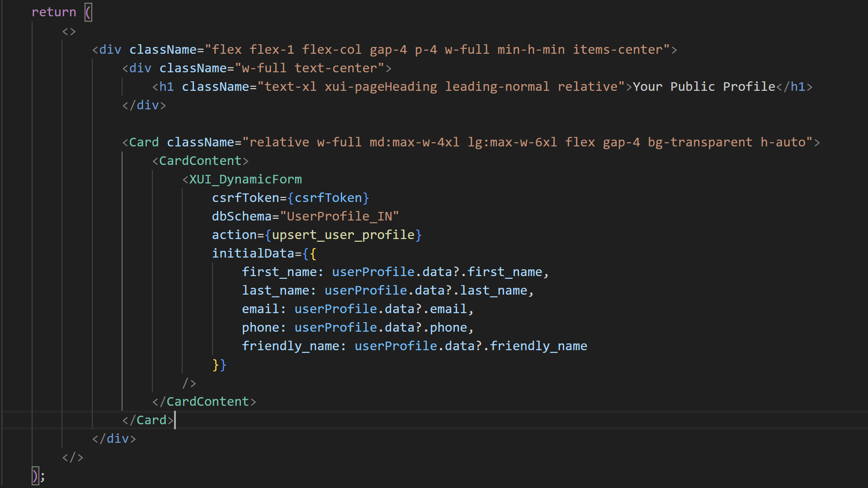Click the opening fragment <> tag

click(69, 31)
